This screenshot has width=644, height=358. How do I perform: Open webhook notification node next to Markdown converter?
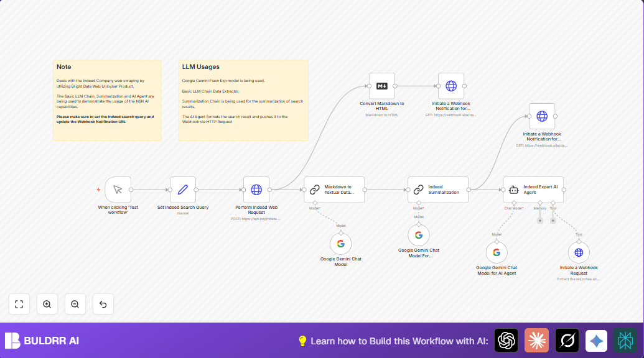(451, 86)
